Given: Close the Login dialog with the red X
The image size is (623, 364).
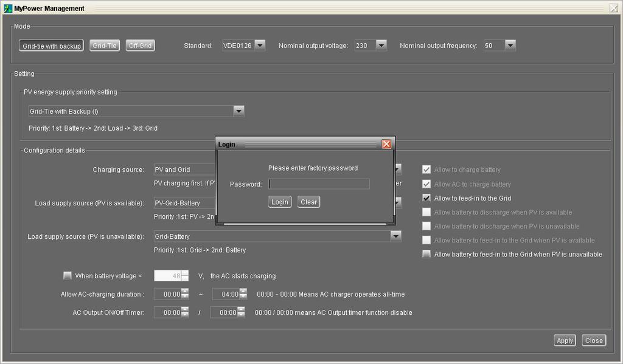Looking at the screenshot, I should point(386,144).
